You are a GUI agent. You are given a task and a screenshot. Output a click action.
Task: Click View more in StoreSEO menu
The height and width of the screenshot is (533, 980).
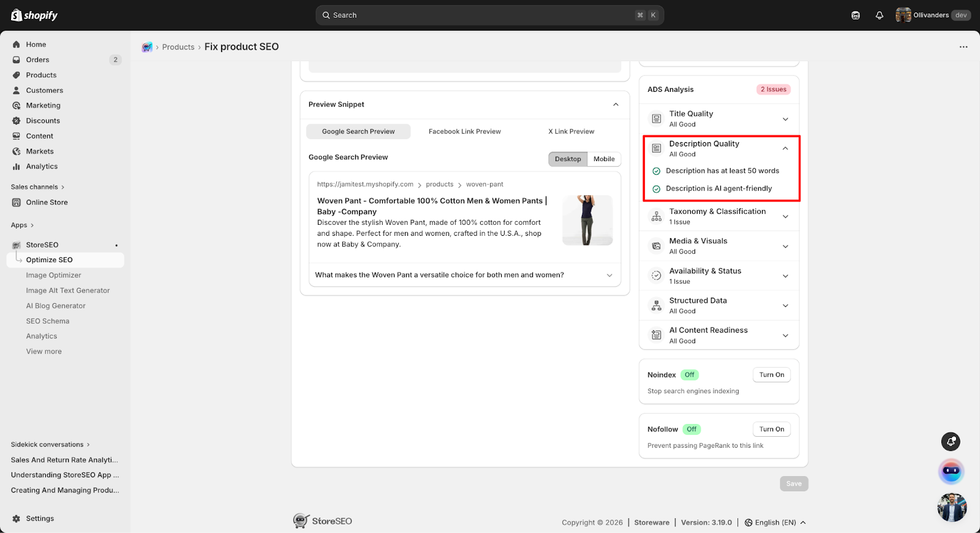click(x=44, y=352)
